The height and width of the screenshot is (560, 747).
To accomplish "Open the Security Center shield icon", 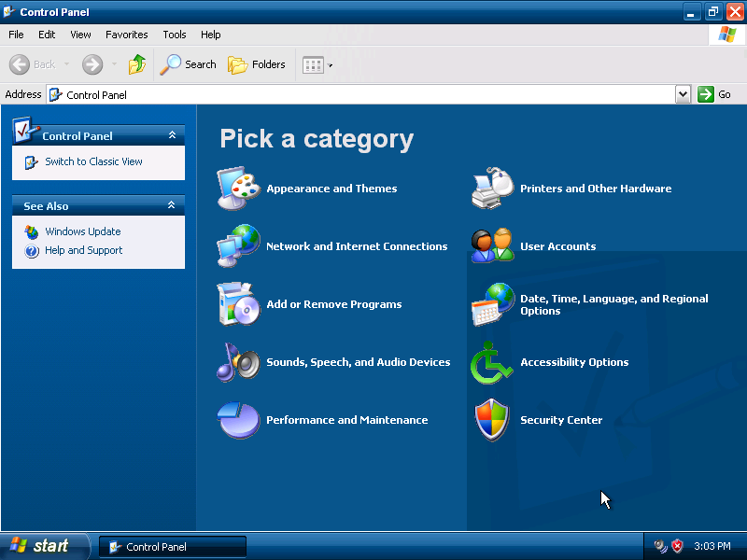I will click(x=492, y=420).
